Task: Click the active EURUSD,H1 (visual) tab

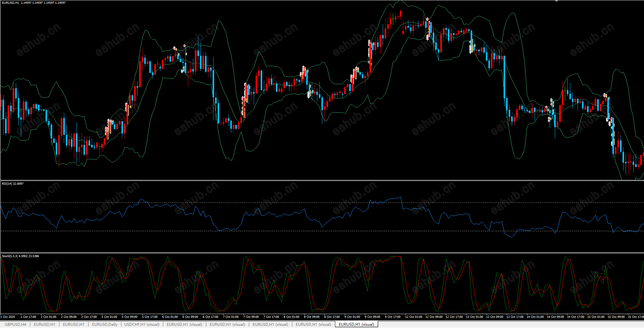Action: pyautogui.click(x=356, y=324)
